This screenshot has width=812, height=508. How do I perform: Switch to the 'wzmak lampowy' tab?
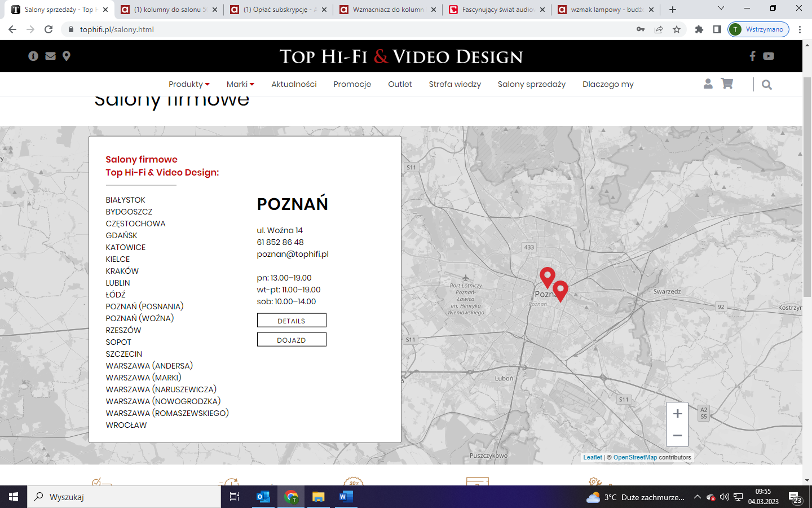tap(606, 10)
